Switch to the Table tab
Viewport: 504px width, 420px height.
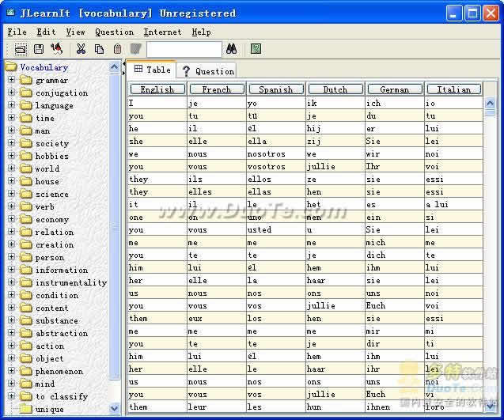click(x=152, y=70)
